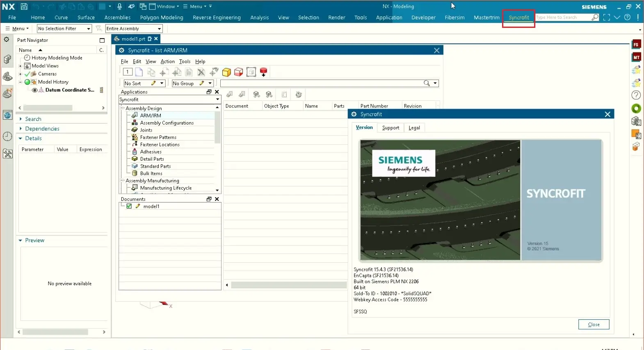The width and height of the screenshot is (644, 350).
Task: Click the Switch Window icon in title bar
Action: [x=143, y=7]
